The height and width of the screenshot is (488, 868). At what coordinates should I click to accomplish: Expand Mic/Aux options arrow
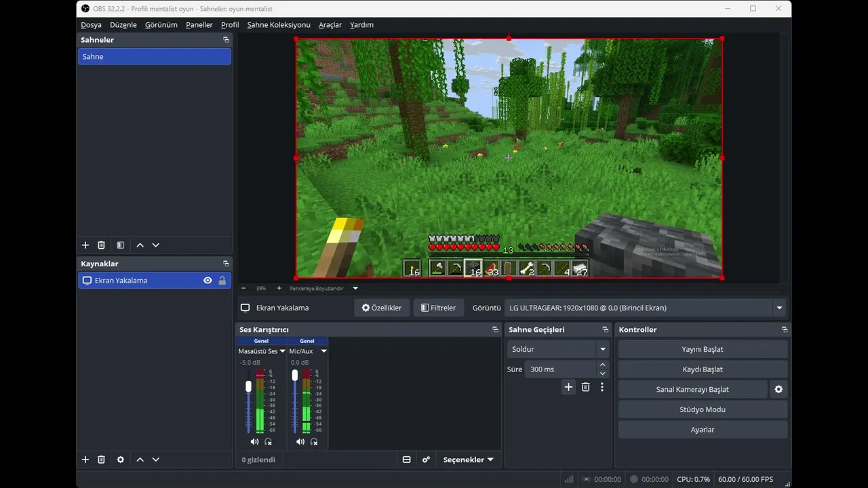[x=323, y=351]
